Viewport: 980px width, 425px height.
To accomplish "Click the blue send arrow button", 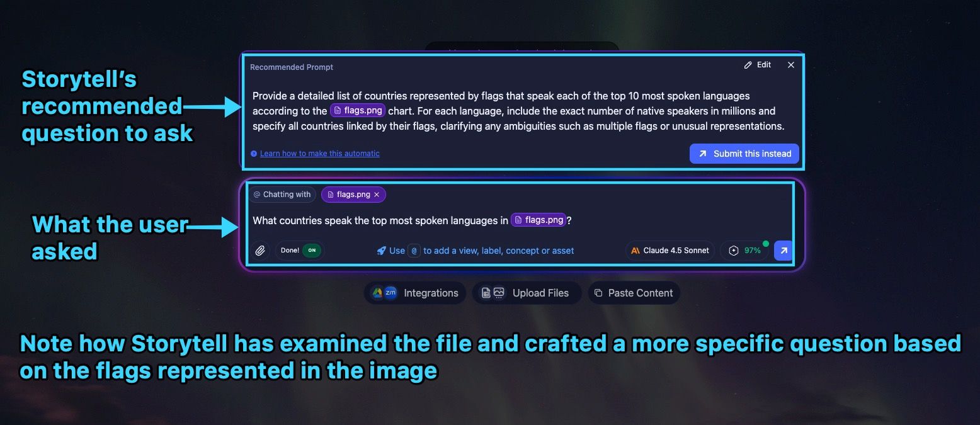I will click(x=783, y=251).
